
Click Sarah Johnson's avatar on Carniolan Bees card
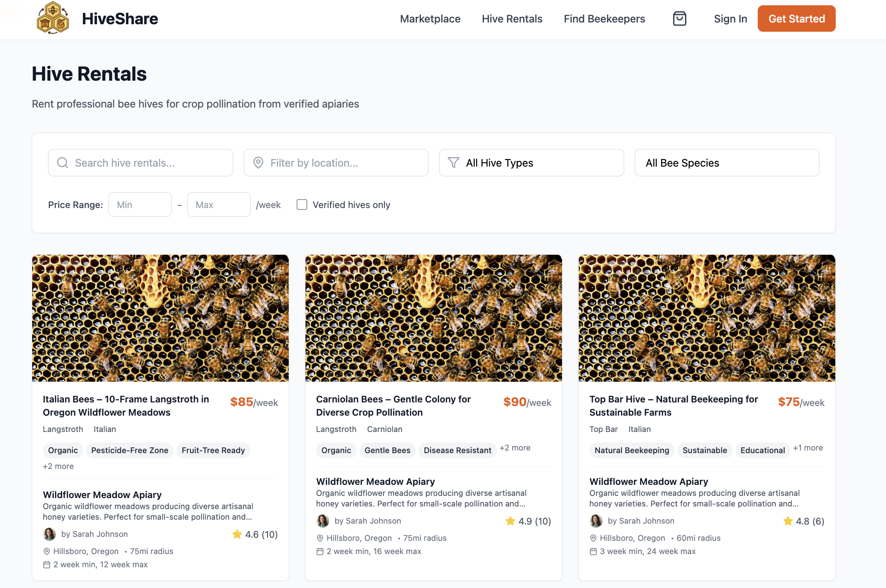pos(323,521)
